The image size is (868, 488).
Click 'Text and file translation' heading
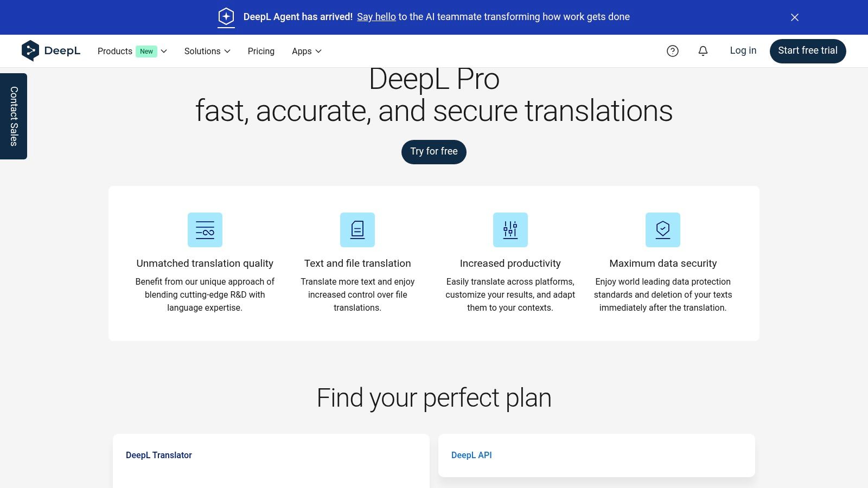pyautogui.click(x=358, y=264)
